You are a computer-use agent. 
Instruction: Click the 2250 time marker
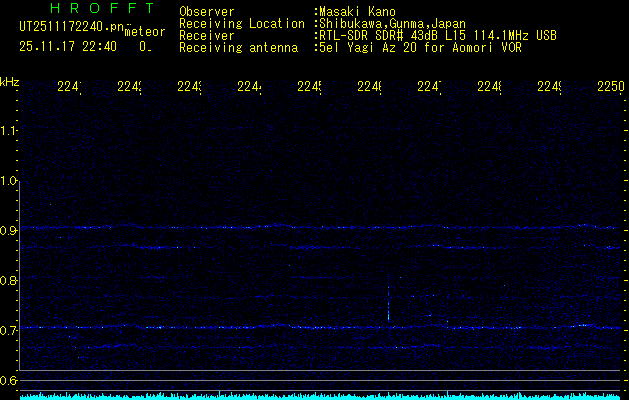[x=610, y=87]
